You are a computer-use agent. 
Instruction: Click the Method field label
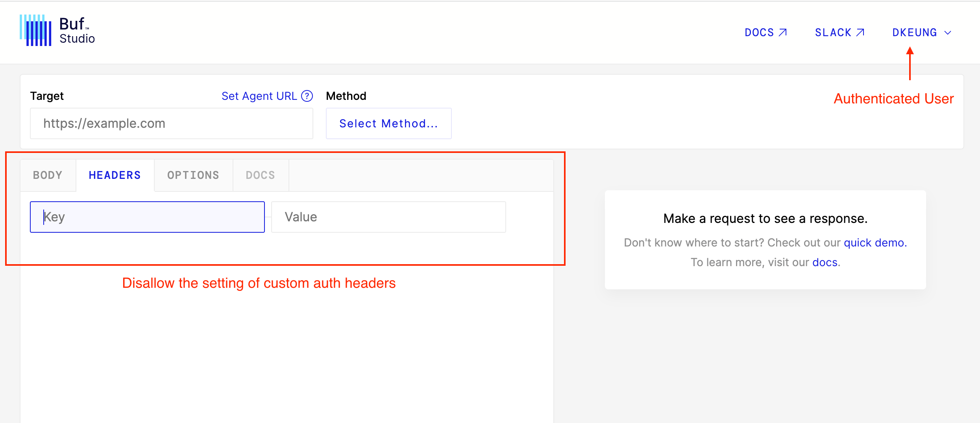346,96
